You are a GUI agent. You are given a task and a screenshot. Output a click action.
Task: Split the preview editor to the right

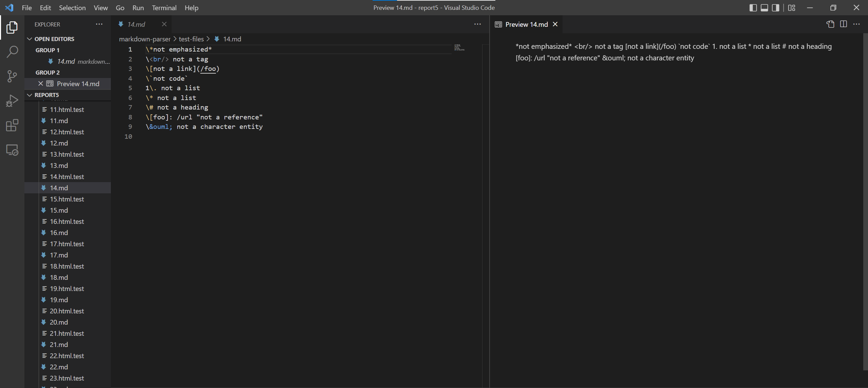pos(843,24)
